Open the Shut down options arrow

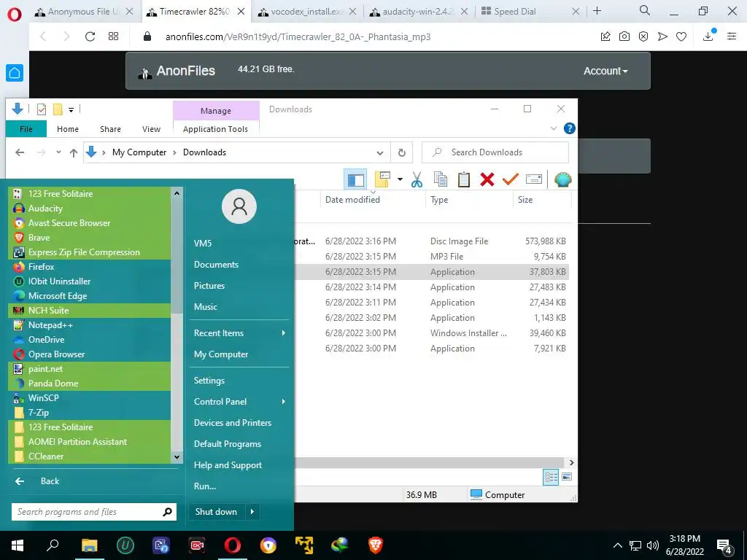252,511
